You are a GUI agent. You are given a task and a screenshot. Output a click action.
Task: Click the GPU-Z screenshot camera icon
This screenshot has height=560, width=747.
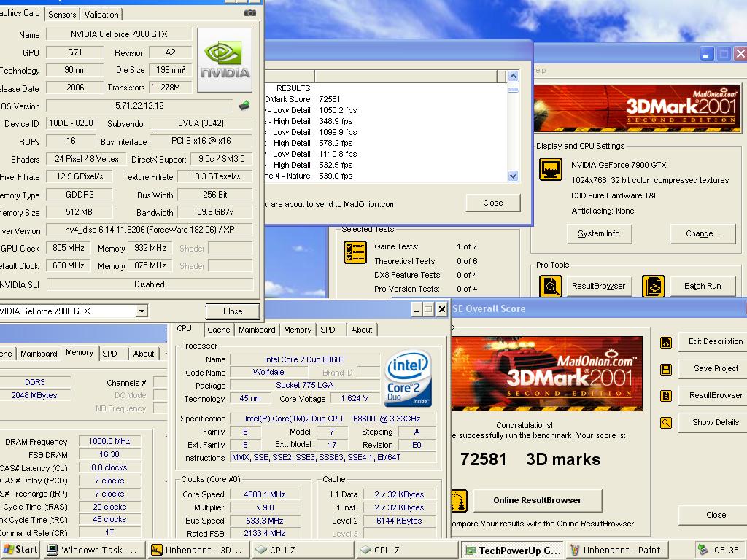tap(249, 13)
